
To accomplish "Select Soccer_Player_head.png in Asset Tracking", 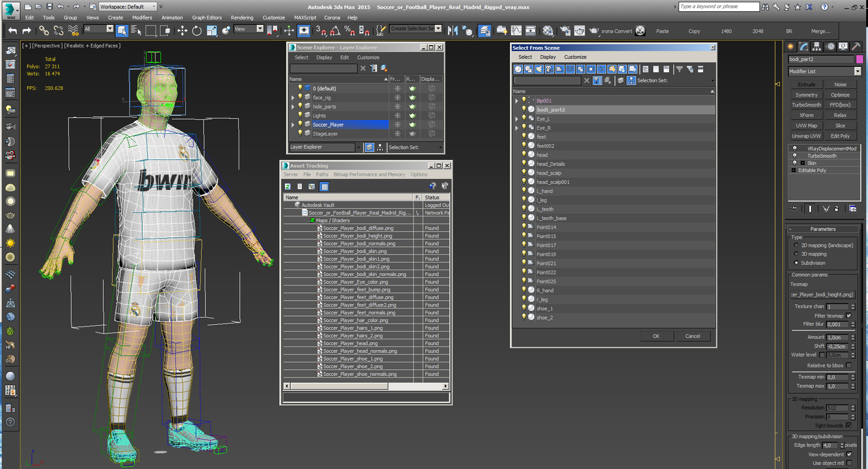I will pos(350,344).
